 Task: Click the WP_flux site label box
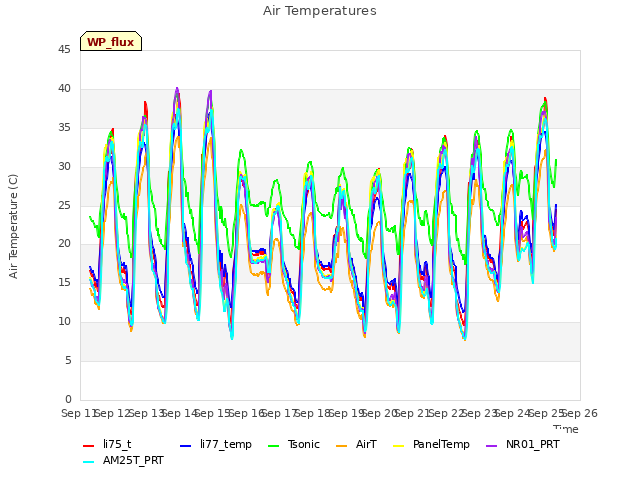pyautogui.click(x=111, y=41)
